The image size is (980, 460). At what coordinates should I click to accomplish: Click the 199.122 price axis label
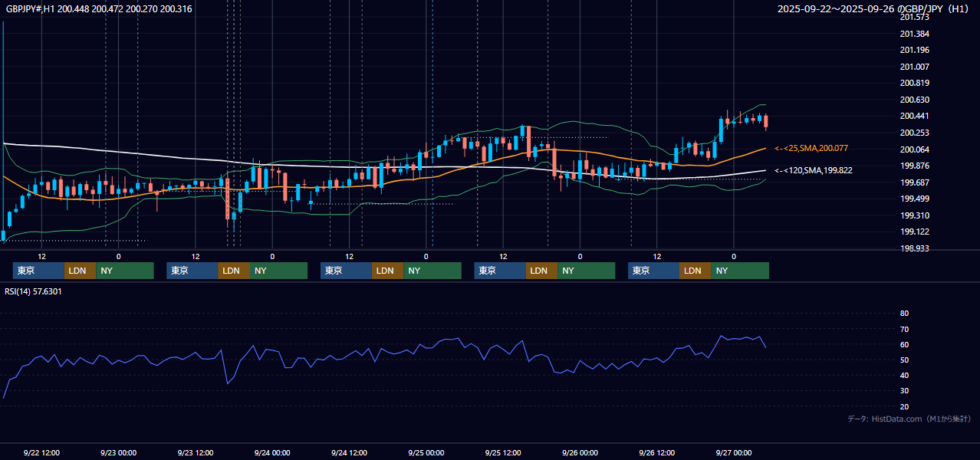(914, 232)
